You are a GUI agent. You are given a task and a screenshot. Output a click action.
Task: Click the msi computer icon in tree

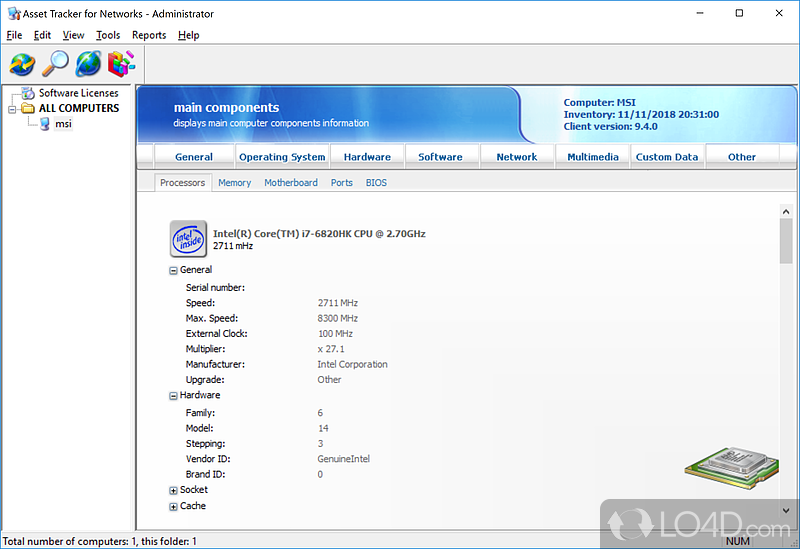pyautogui.click(x=45, y=124)
